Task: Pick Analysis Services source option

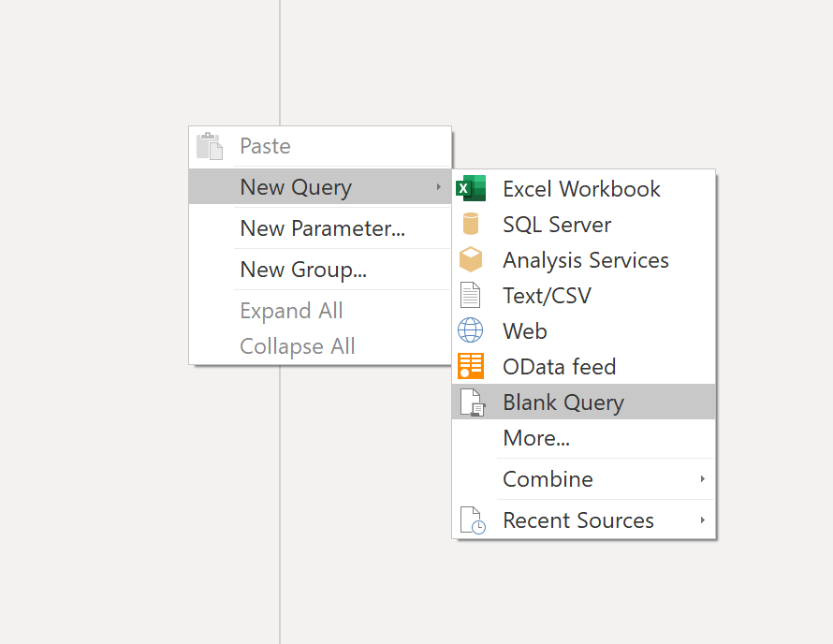Action: 583,260
